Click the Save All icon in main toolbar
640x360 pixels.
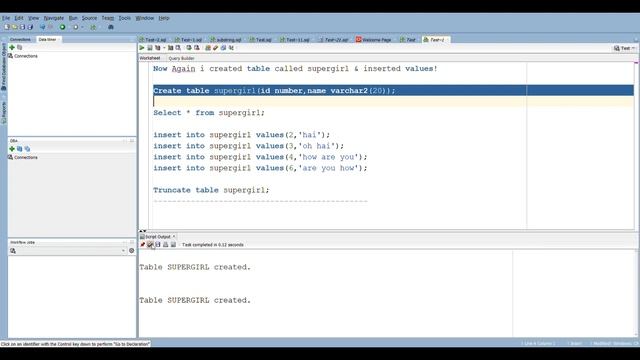click(30, 27)
